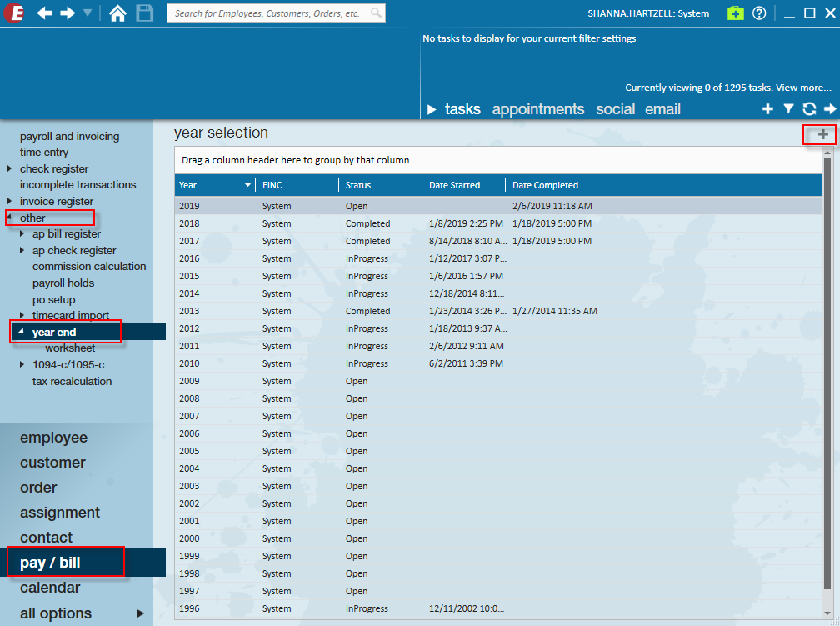840x626 pixels.
Task: Select the 2018 year row
Action: point(498,223)
